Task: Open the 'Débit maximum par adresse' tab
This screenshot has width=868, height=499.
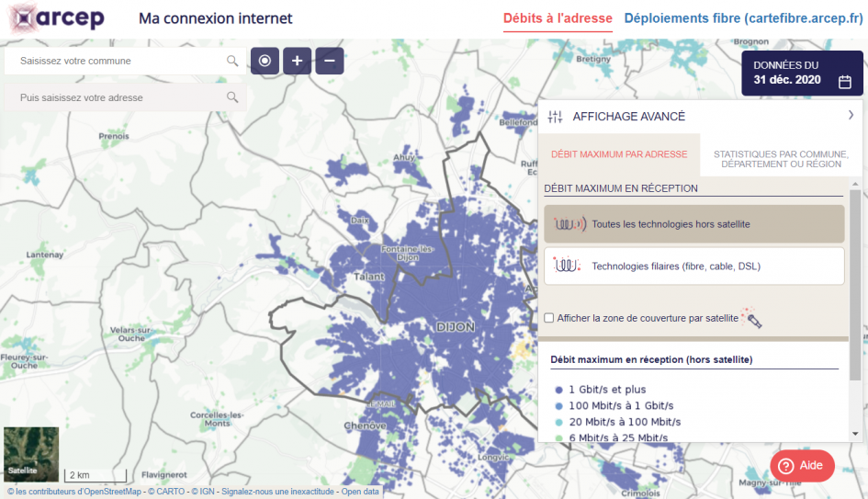Action: click(618, 154)
